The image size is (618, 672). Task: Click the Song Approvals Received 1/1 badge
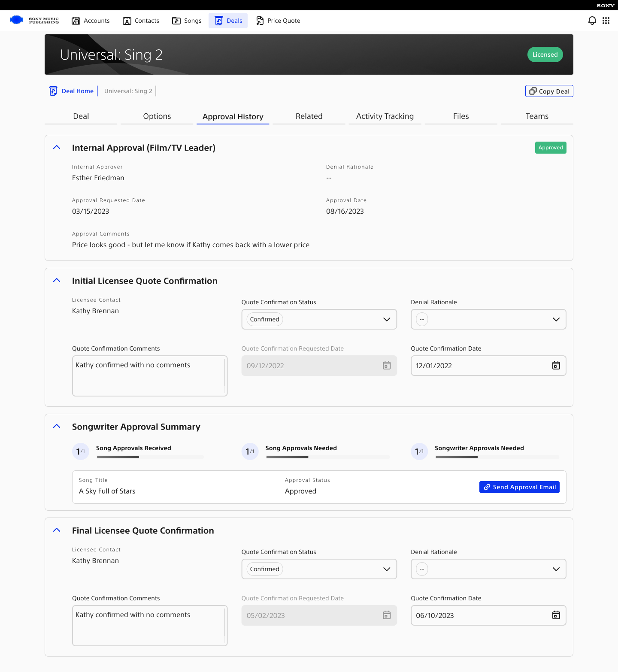tap(81, 451)
